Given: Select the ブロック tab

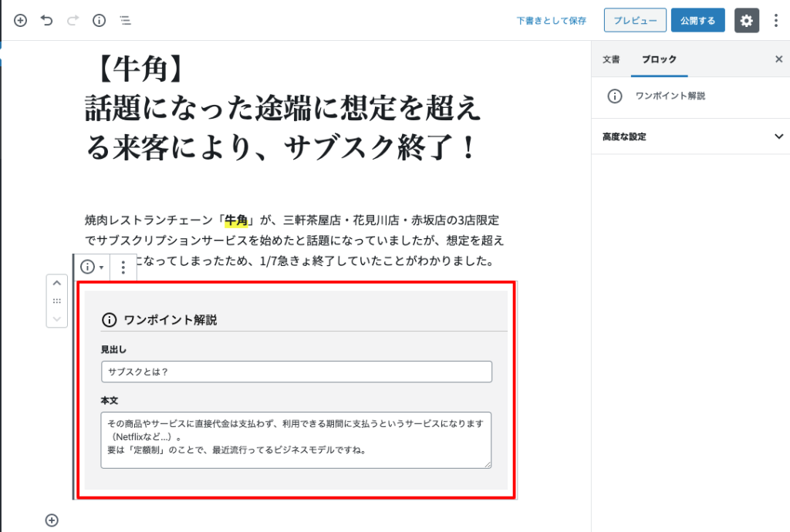Looking at the screenshot, I should coord(659,59).
